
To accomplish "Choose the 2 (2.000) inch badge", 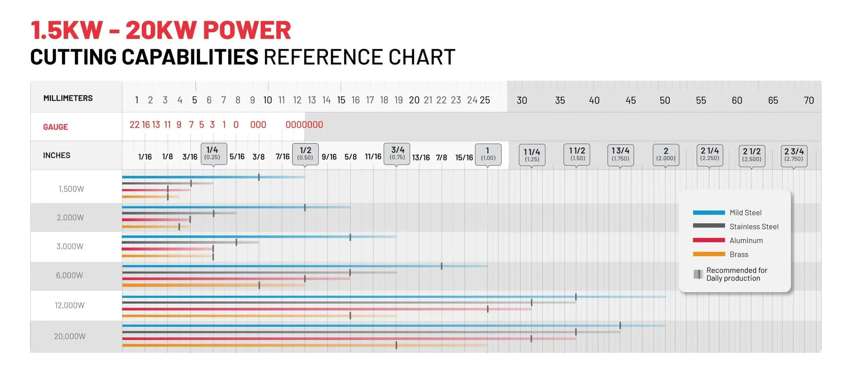I will click(666, 155).
